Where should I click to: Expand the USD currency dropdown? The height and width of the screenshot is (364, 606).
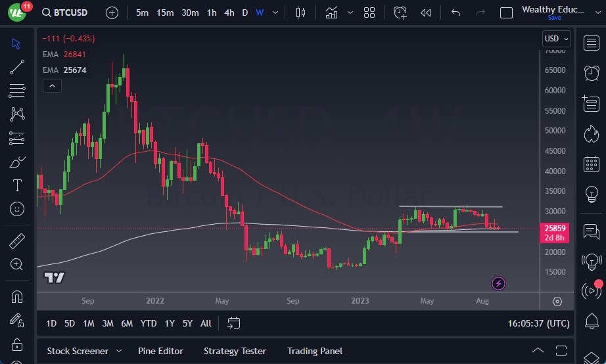pos(556,39)
